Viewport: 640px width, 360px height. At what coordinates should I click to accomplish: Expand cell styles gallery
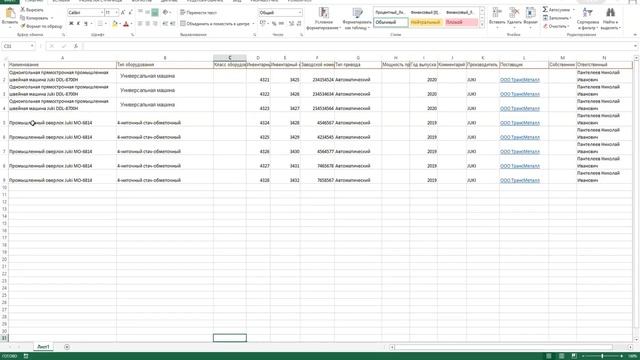482,25
